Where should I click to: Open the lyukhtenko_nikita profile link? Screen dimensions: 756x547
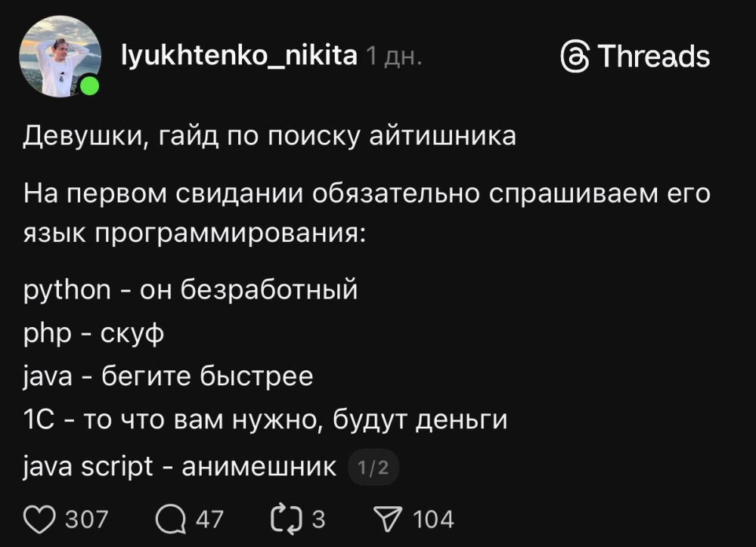(239, 55)
